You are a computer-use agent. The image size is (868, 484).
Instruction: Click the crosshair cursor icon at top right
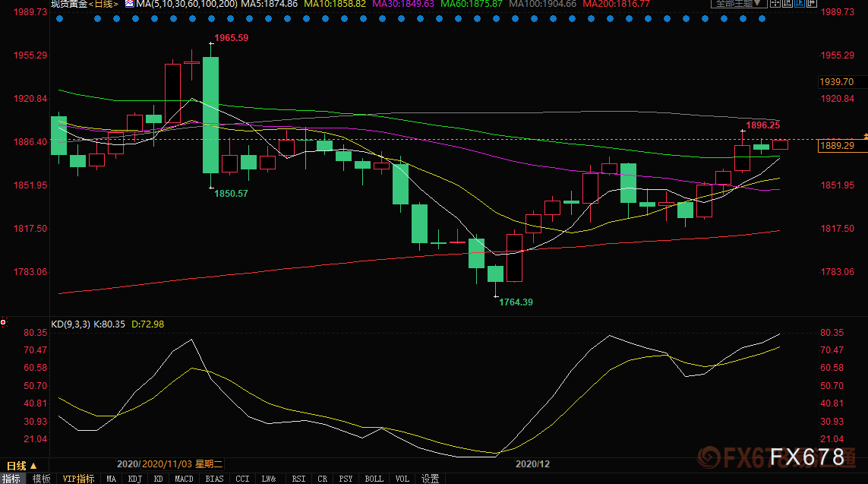tap(775, 3)
